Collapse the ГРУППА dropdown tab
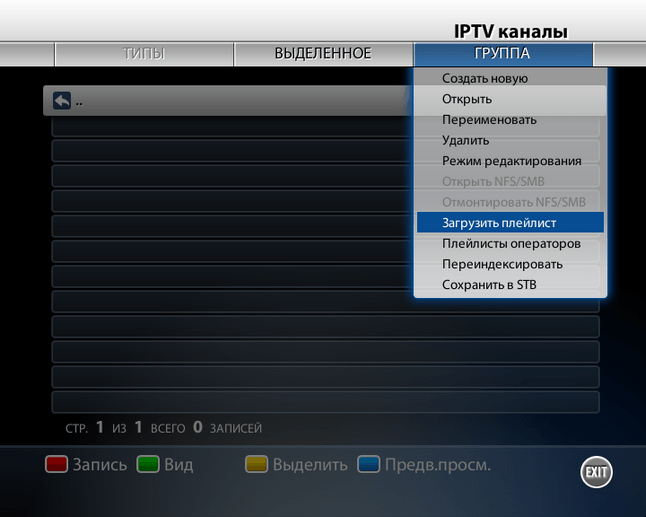Viewport: 646px width, 517px height. point(503,54)
